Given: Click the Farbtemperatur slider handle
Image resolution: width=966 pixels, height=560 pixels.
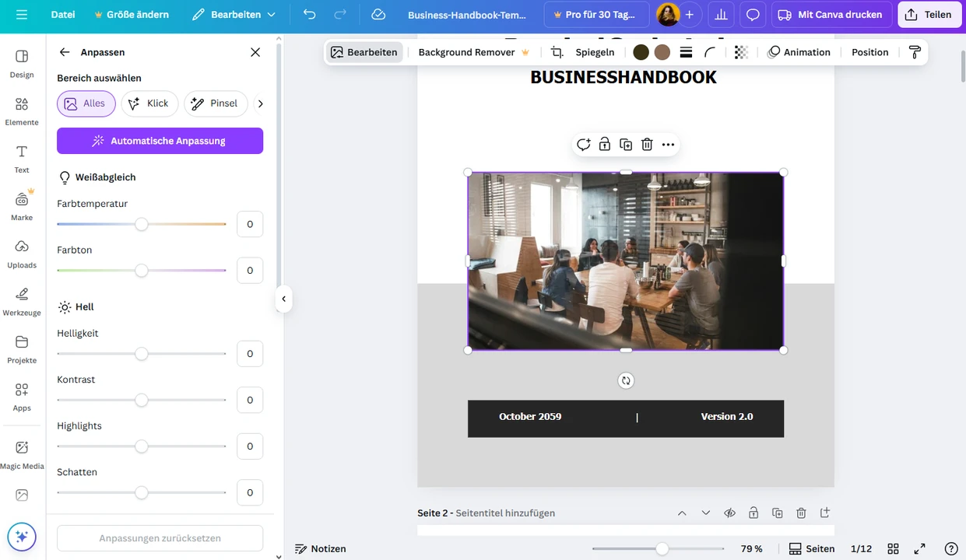Looking at the screenshot, I should tap(141, 224).
